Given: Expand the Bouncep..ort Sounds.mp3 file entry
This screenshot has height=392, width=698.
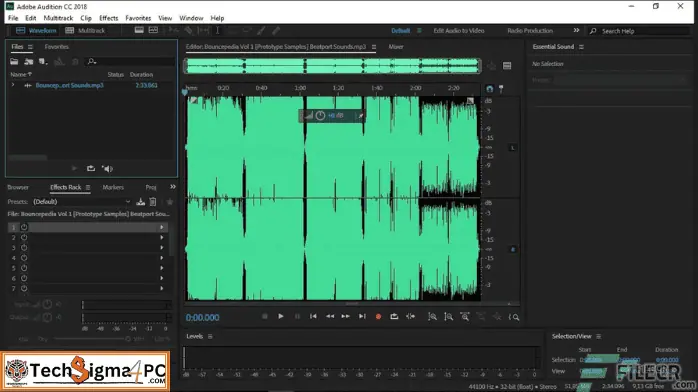Looking at the screenshot, I should (13, 85).
